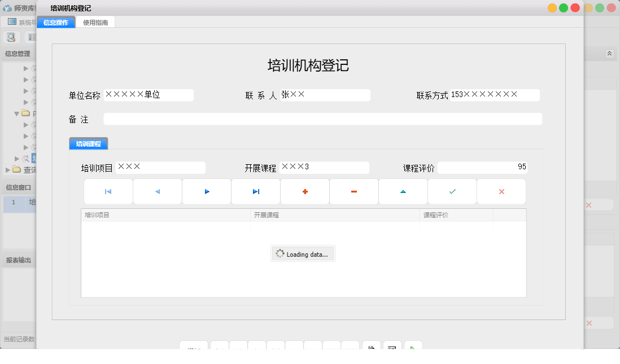This screenshot has width=620, height=364.
Task: Add a new course row with the plus icon
Action: (304, 191)
